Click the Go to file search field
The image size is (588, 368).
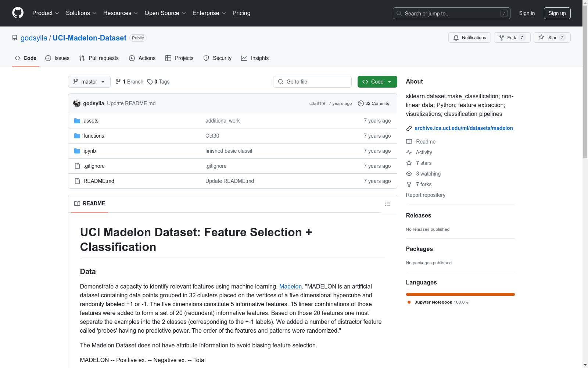tap(312, 82)
